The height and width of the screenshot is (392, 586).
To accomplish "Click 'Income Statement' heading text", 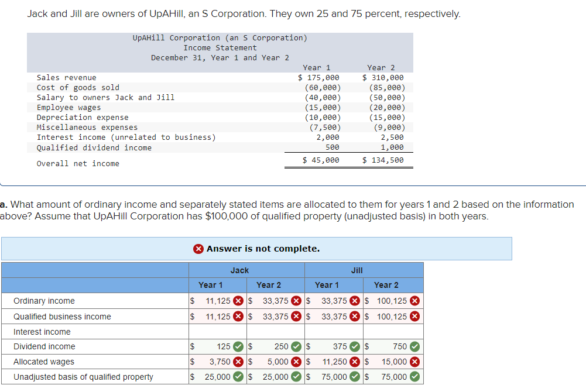I will (x=220, y=48).
